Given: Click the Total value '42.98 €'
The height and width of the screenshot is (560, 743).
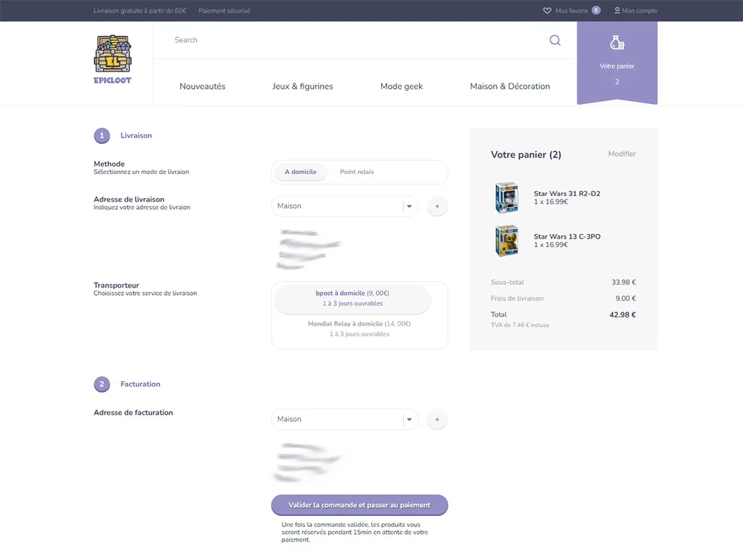Looking at the screenshot, I should coord(623,314).
